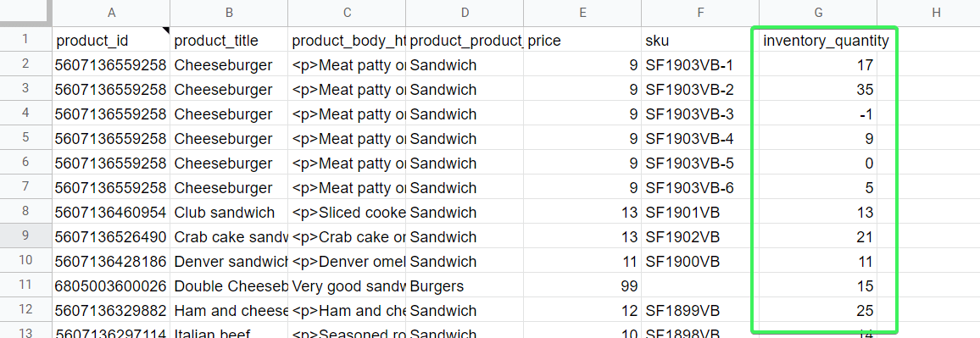Click the SF1903VB-5 sku cell
Viewport: 980px width, 338px height.
click(700, 163)
